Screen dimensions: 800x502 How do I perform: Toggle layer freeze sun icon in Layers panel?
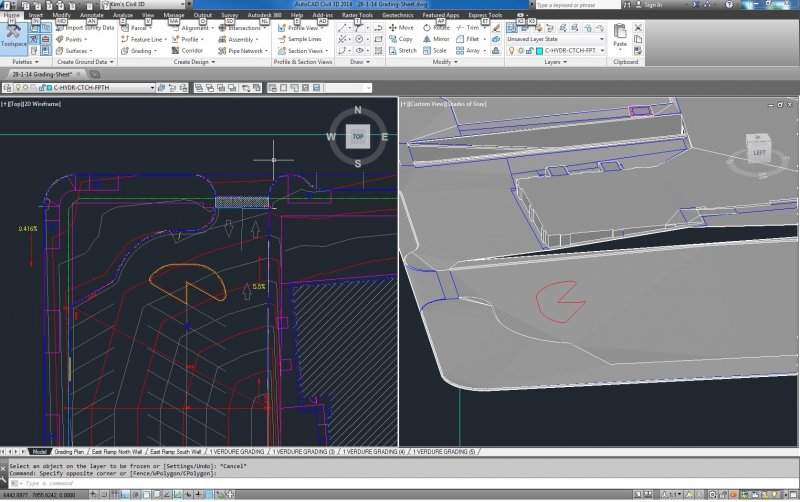pos(522,50)
